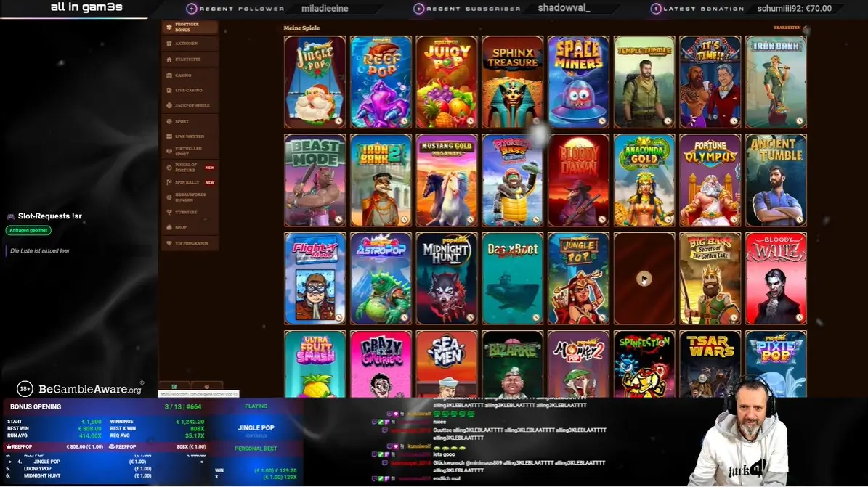Click the crown icon next to REEFPOP
Image resolution: width=868 pixels, height=487 pixels.
tap(8, 446)
